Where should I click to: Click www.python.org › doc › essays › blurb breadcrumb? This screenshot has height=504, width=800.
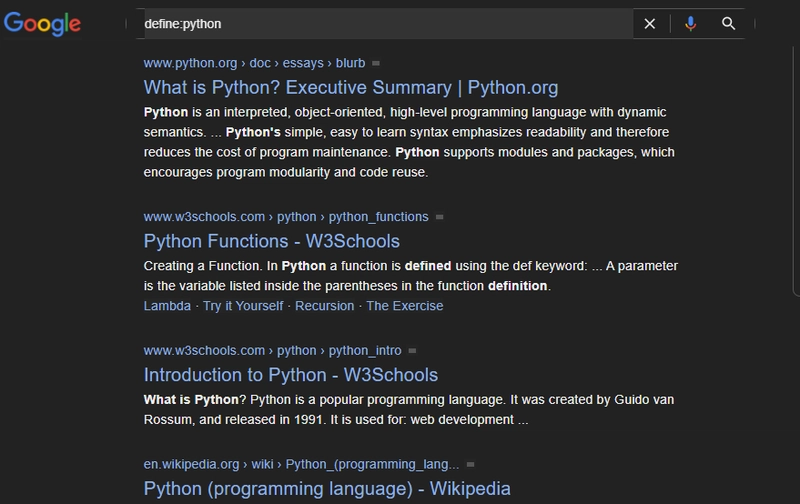click(254, 63)
